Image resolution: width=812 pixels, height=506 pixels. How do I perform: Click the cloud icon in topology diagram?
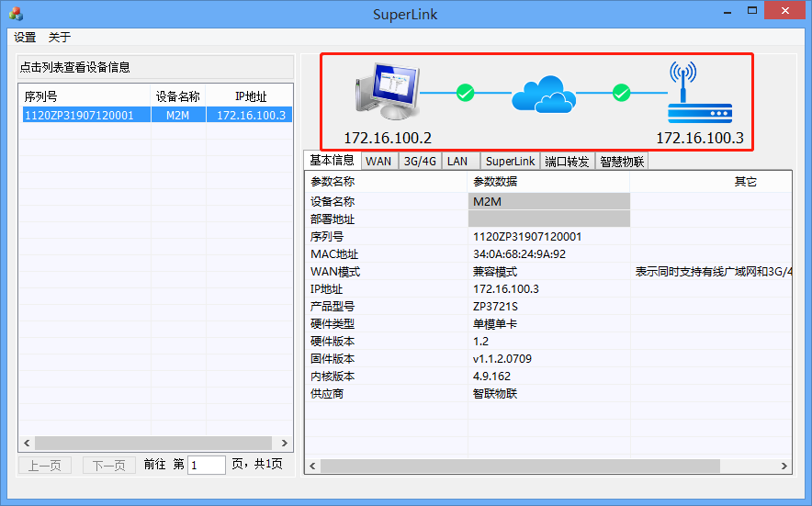click(544, 94)
